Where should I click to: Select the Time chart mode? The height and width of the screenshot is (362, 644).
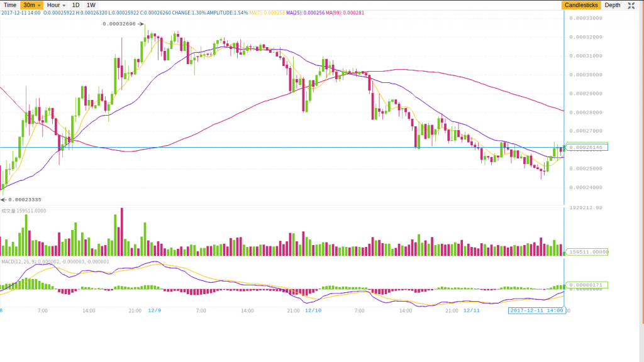tap(10, 5)
